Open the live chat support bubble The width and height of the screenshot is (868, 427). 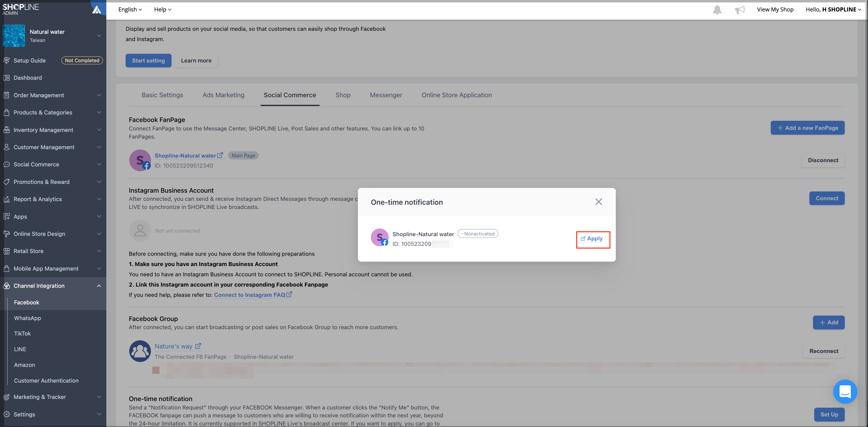pyautogui.click(x=845, y=392)
